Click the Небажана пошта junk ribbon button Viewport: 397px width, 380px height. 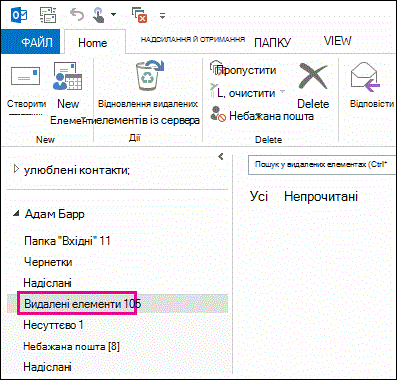pos(262,115)
